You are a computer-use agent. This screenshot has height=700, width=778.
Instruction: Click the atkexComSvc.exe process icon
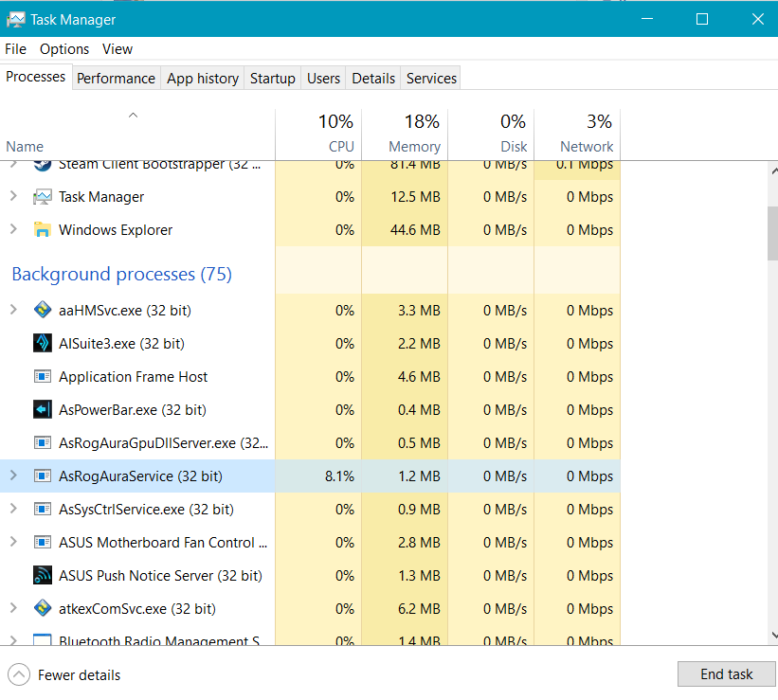(x=43, y=608)
